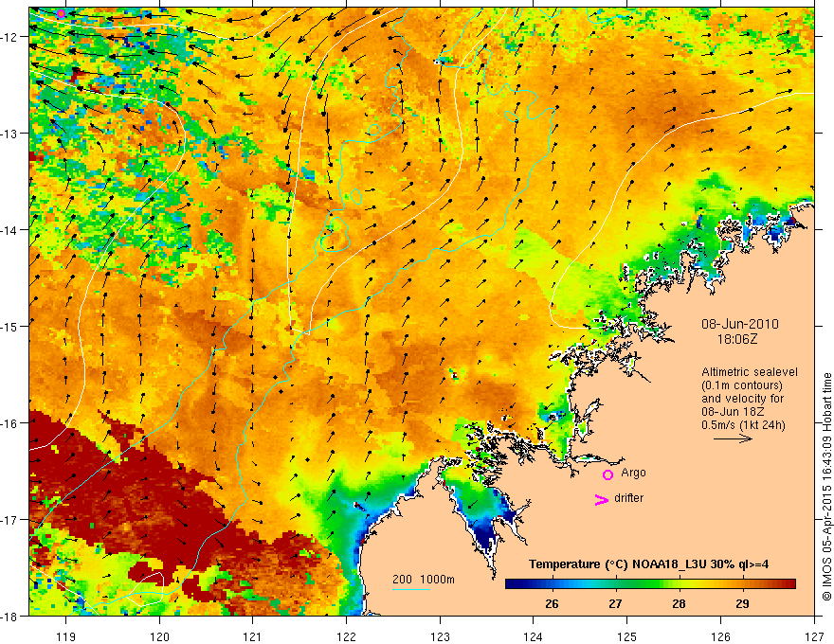Click the colour bar value 27
834x644 pixels.
click(615, 603)
